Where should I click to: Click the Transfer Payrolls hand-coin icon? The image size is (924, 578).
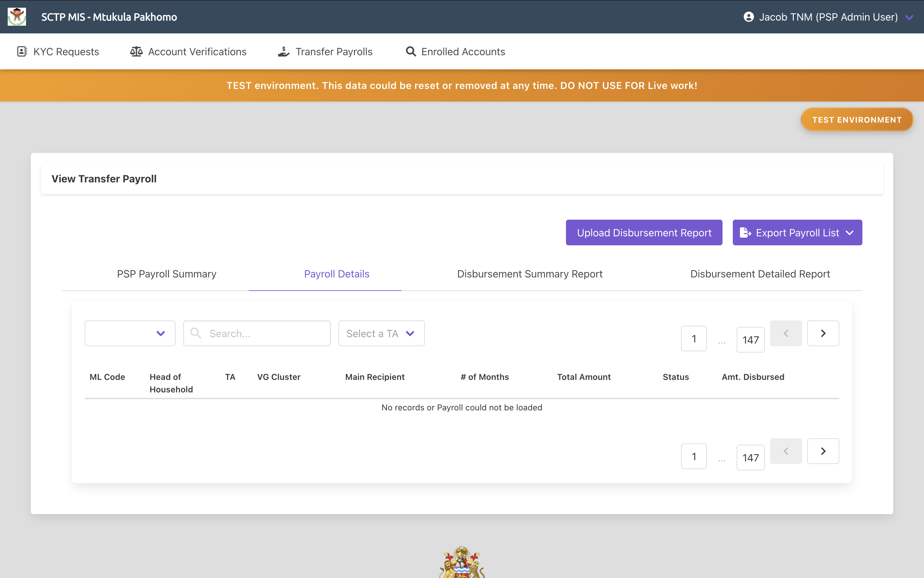tap(284, 52)
